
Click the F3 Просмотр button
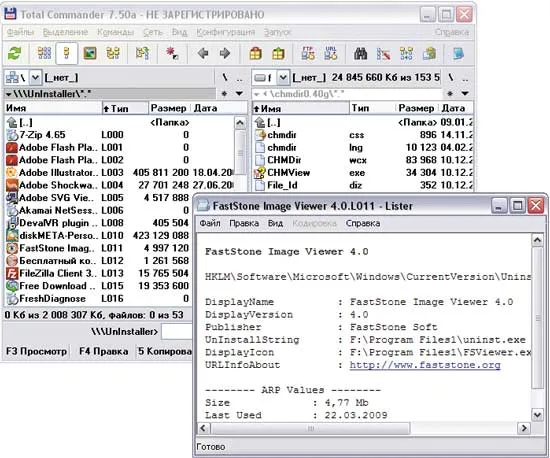(x=36, y=351)
